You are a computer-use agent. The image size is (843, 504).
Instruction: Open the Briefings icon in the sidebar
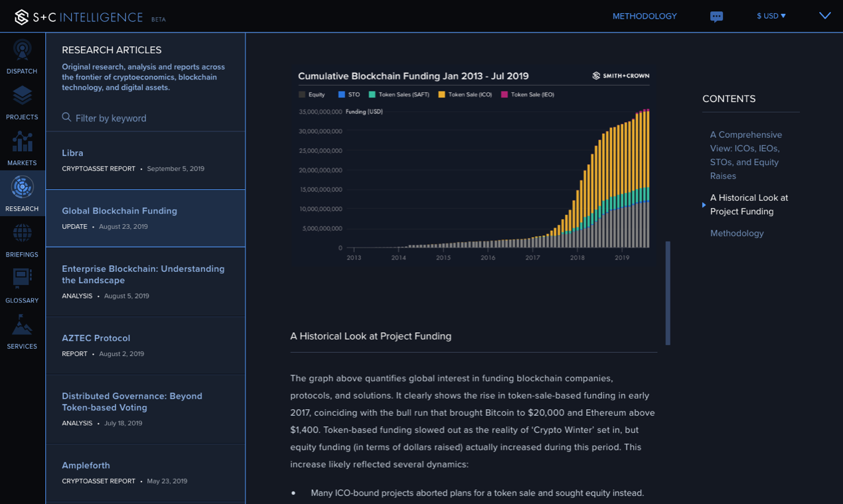[22, 233]
